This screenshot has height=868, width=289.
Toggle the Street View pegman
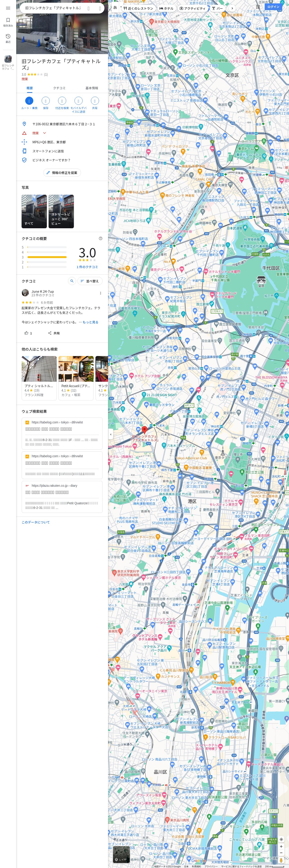[281, 860]
